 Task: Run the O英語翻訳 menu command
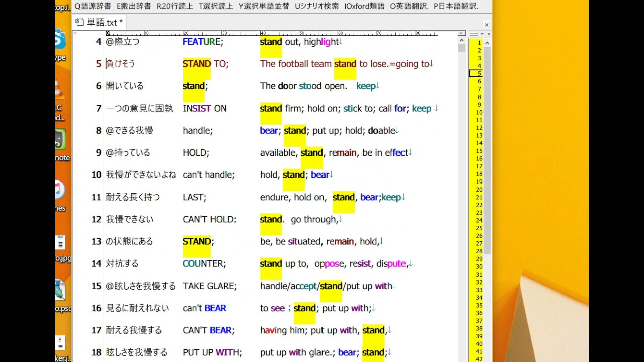click(x=410, y=6)
